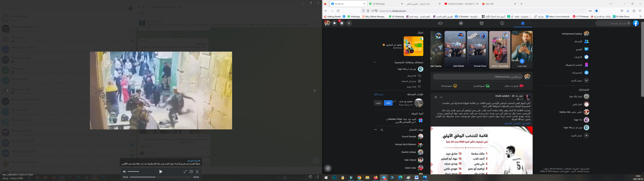Viewport: 644px width, 181px height.
Task: Open Facebook Groups tab icon
Action: pos(461,23)
